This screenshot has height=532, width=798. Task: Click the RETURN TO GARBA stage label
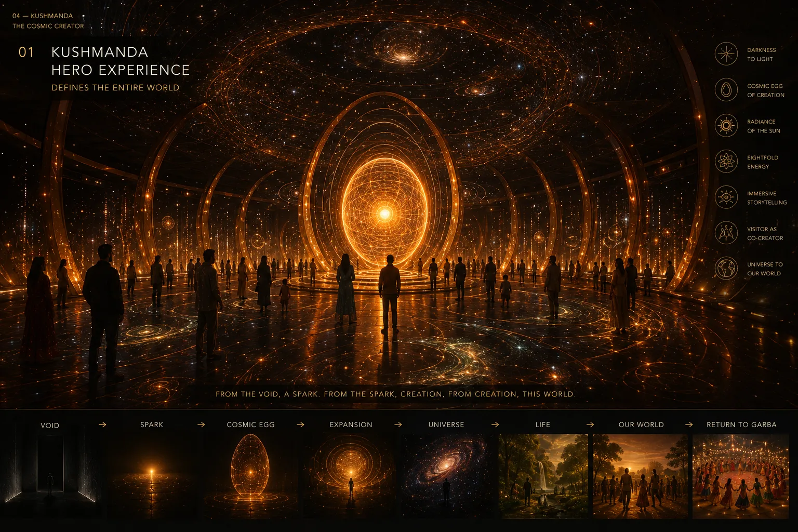pyautogui.click(x=741, y=424)
